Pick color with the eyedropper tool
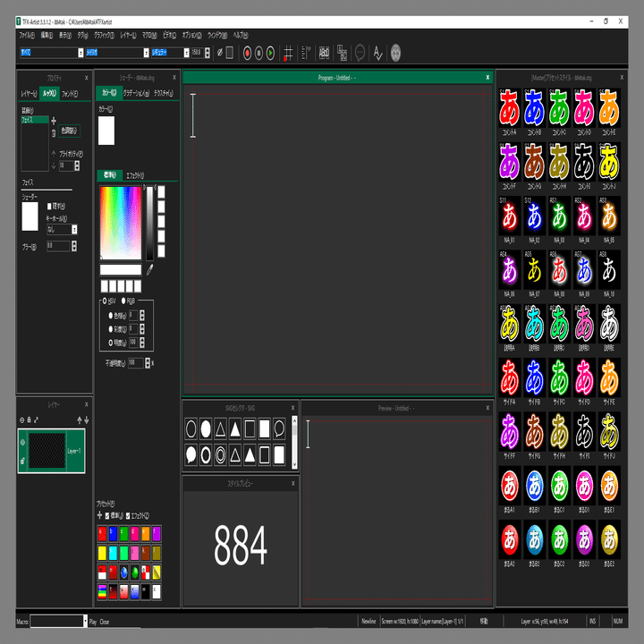The image size is (644, 644). pos(149,270)
